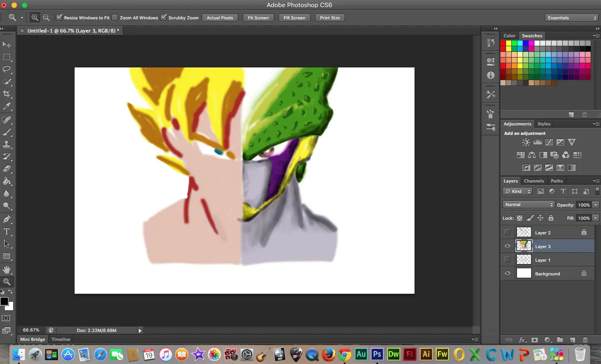Image resolution: width=601 pixels, height=364 pixels.
Task: Add a Curves adjustment
Action: coord(549,142)
